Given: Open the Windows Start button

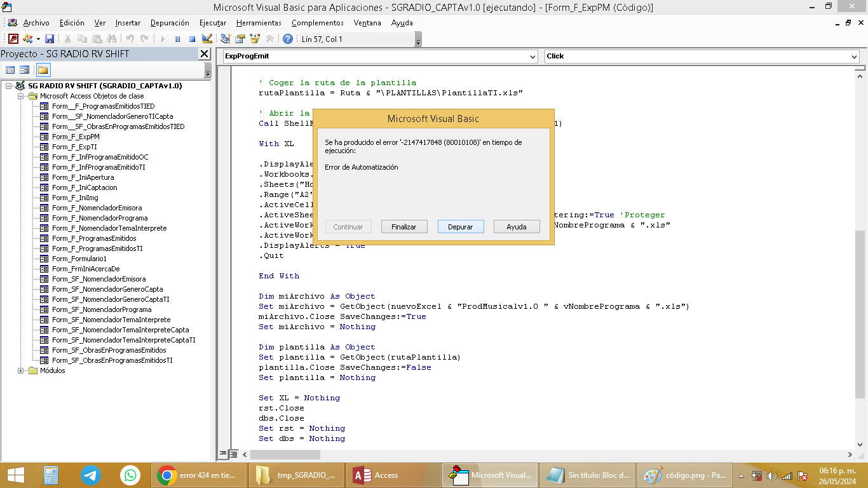Looking at the screenshot, I should point(15,475).
